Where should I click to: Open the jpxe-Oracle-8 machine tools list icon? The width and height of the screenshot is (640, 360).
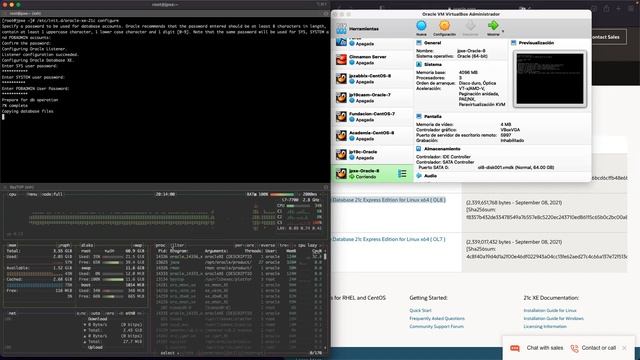pyautogui.click(x=402, y=174)
